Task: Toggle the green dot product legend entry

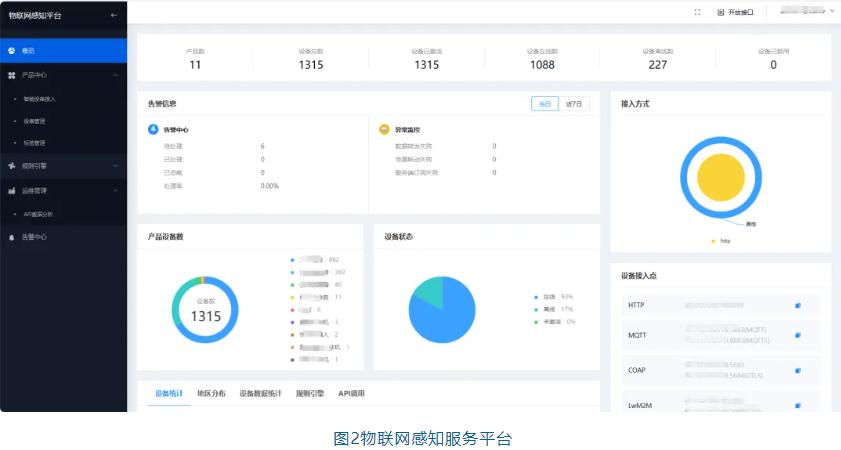Action: tap(316, 285)
